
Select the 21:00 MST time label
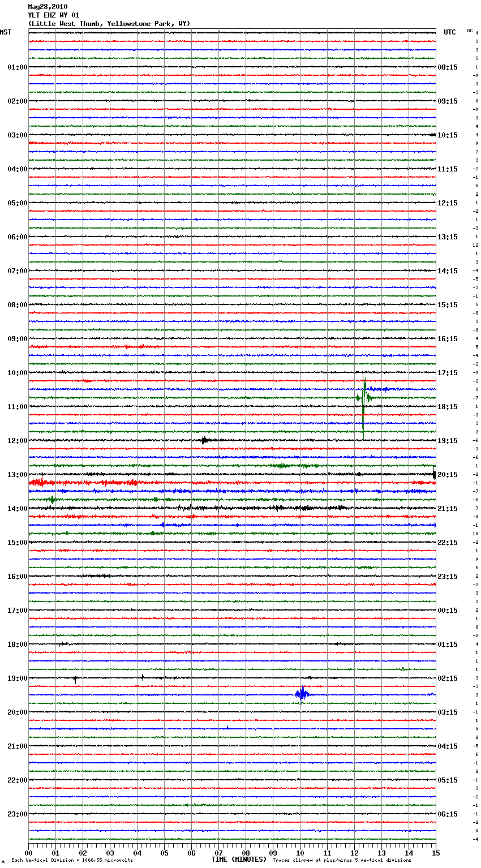17,746
